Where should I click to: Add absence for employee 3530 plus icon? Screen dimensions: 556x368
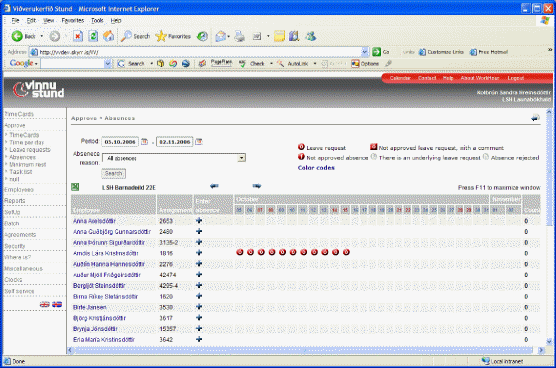(199, 307)
